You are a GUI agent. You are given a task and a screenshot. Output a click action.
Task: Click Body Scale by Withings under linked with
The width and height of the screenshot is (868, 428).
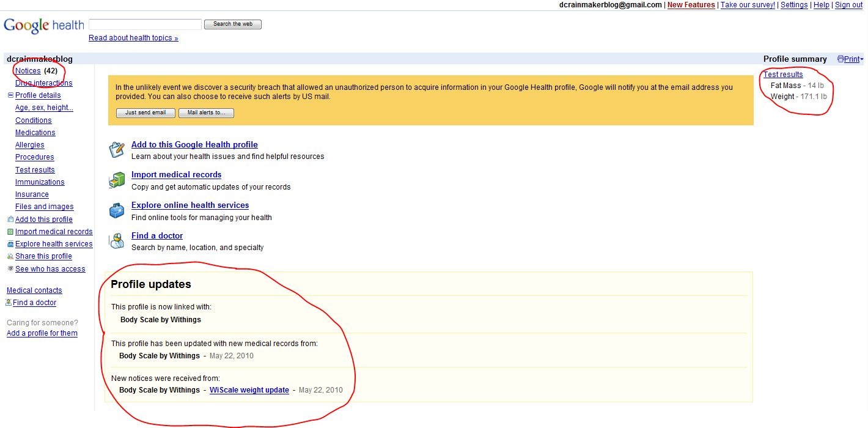tap(161, 320)
